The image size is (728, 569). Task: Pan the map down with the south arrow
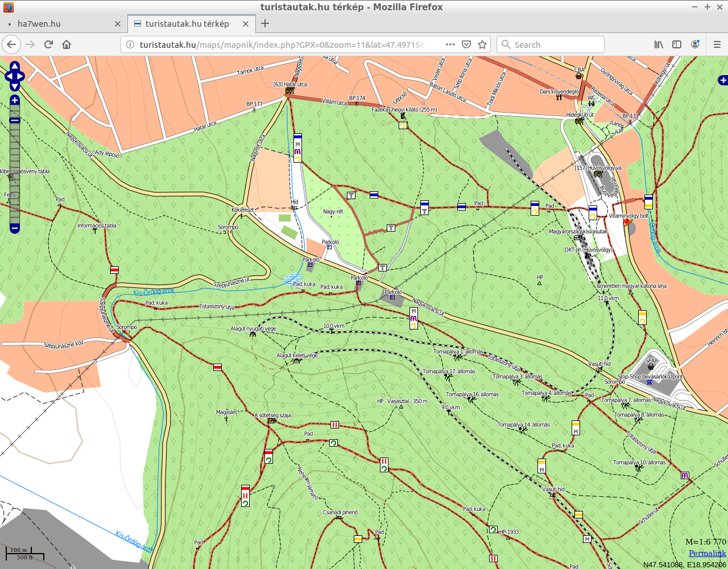(15, 86)
